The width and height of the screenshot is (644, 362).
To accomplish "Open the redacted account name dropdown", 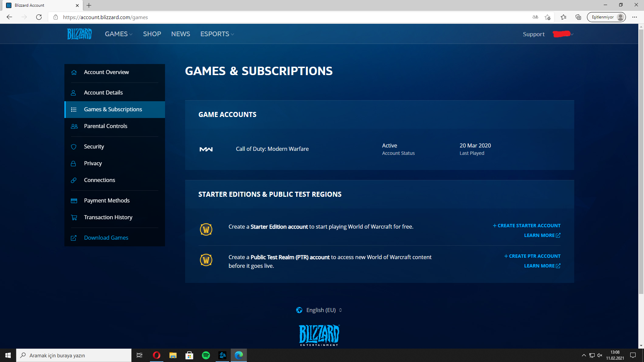I will 563,34.
